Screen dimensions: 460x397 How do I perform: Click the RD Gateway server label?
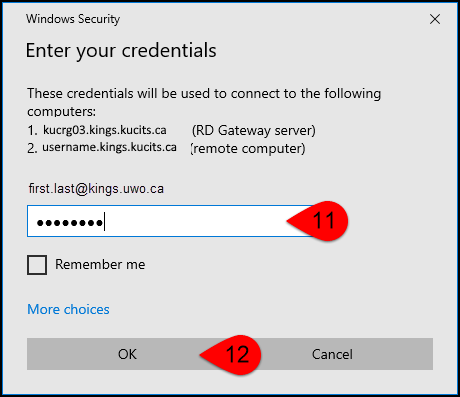pos(254,130)
